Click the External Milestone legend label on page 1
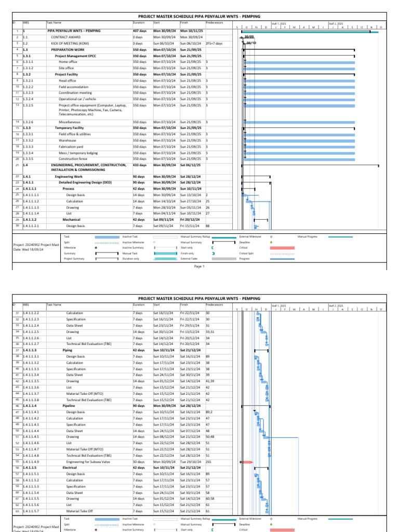The width and height of the screenshot is (399, 532). (250, 236)
